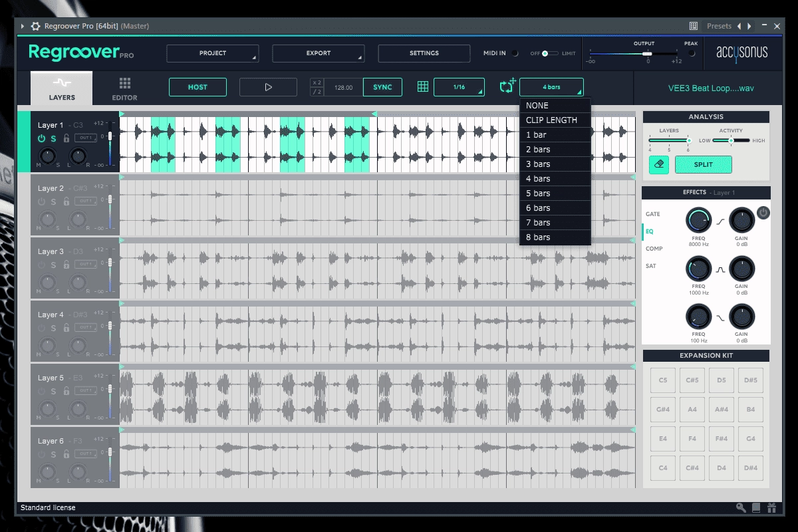The width and height of the screenshot is (798, 532).
Task: Click the /2 tempo divider
Action: click(318, 92)
